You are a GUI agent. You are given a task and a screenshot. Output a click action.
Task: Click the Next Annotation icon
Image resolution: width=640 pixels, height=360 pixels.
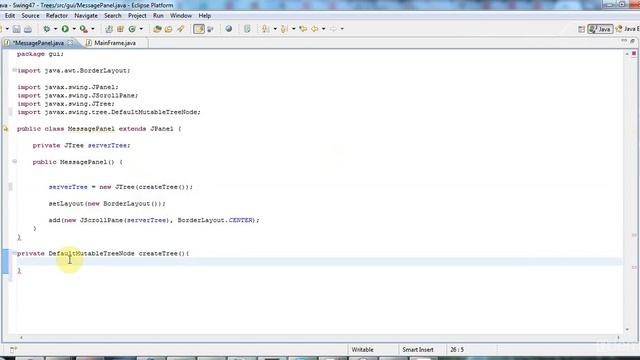pos(266,29)
